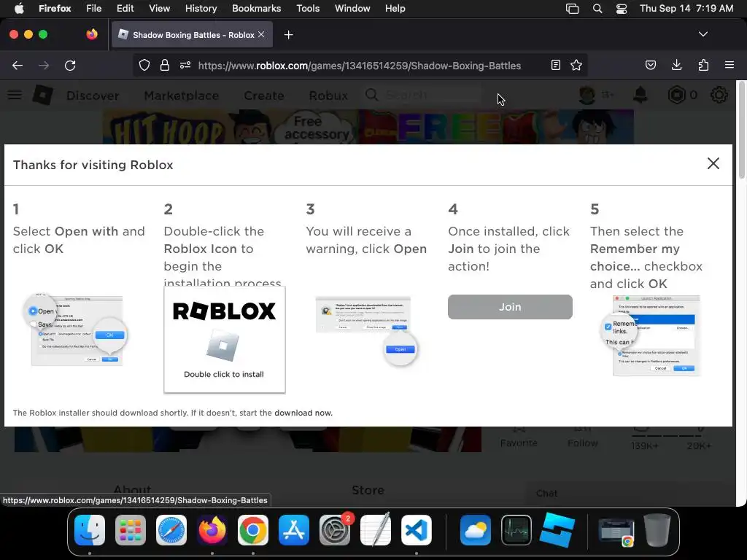Open the Pocket save icon
The image size is (747, 560).
tap(650, 65)
